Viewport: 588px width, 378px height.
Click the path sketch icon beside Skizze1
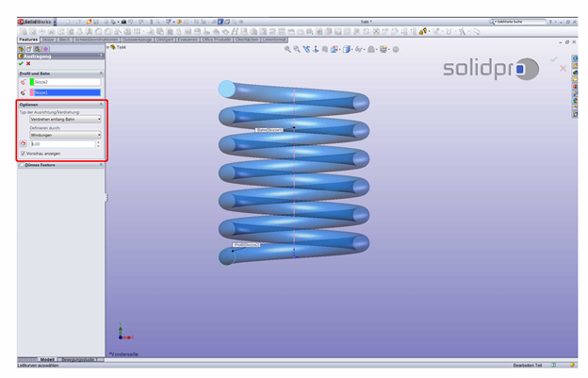[23, 92]
